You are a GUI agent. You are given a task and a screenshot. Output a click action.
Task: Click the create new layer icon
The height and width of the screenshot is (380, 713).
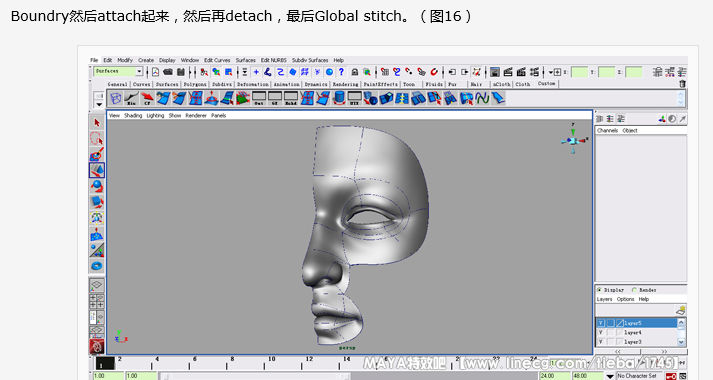pyautogui.click(x=681, y=310)
